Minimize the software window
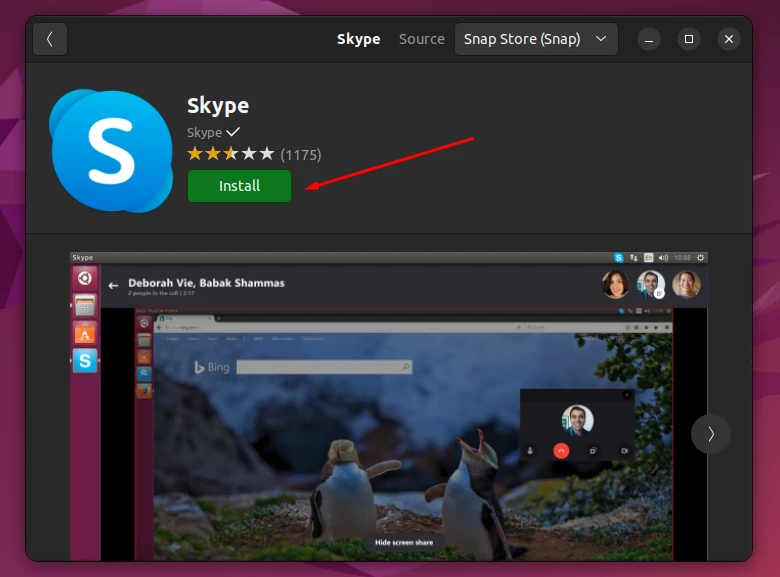 pyautogui.click(x=649, y=39)
